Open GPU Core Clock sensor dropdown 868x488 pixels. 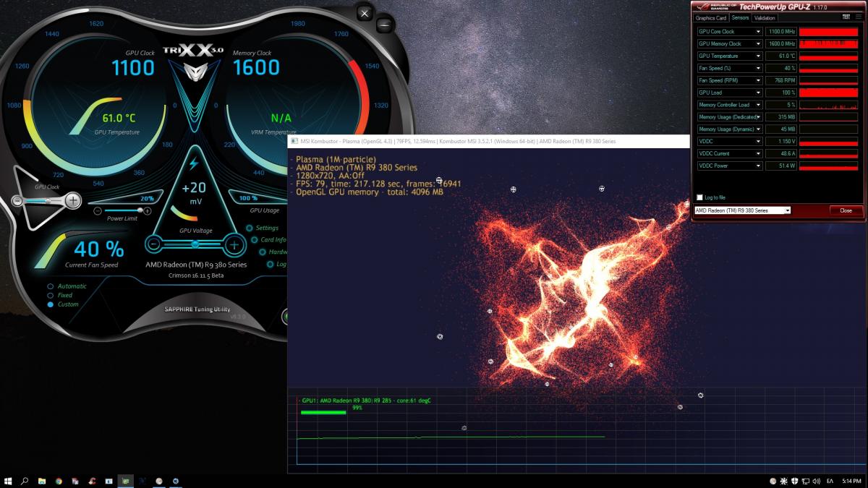(x=759, y=32)
